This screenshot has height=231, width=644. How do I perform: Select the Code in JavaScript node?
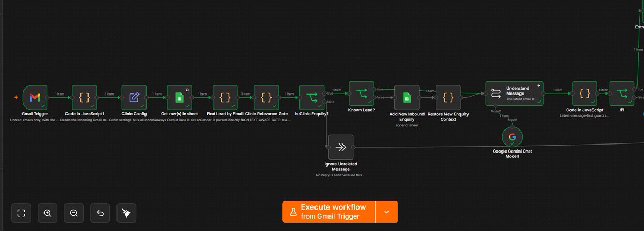point(585,93)
